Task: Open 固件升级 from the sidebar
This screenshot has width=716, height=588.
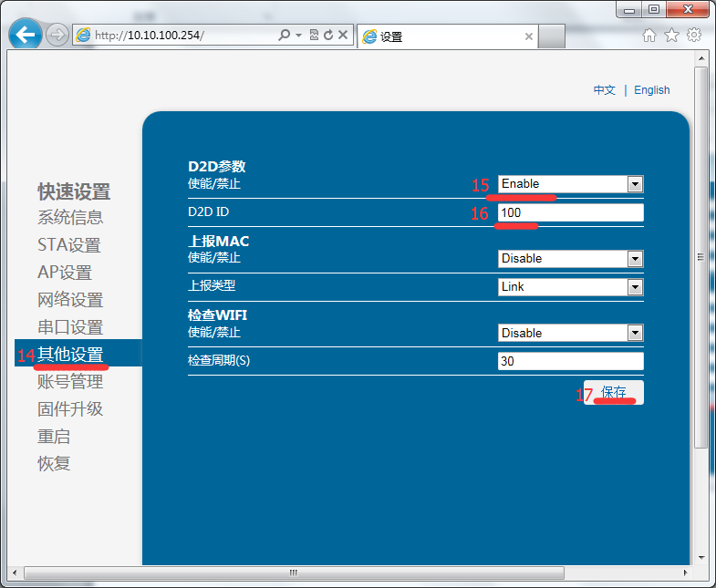Action: [x=70, y=409]
